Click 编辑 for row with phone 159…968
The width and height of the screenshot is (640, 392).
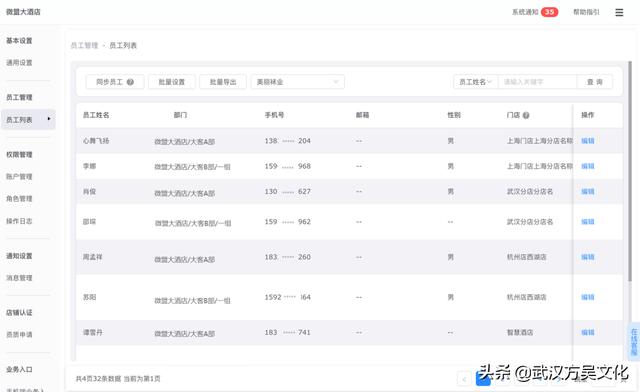click(x=588, y=166)
